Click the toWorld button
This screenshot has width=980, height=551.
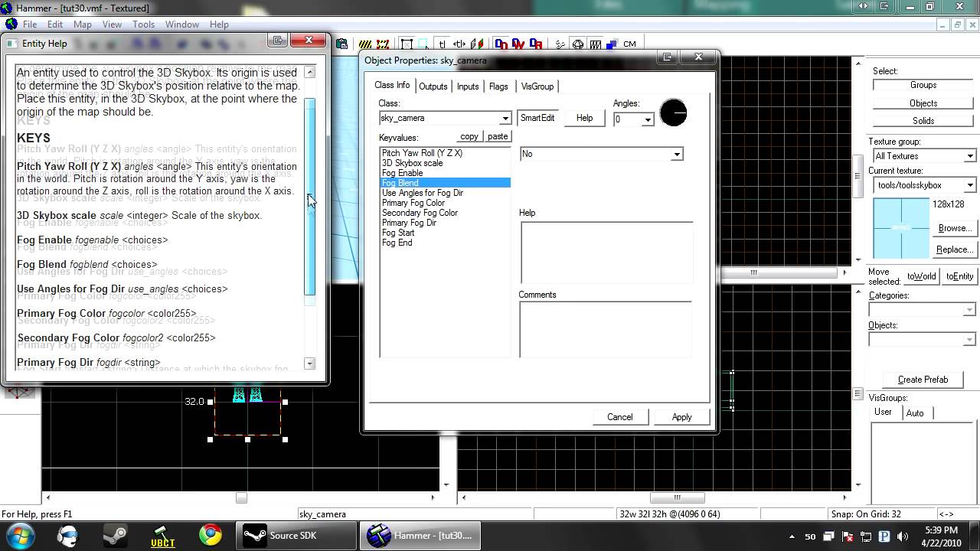921,276
